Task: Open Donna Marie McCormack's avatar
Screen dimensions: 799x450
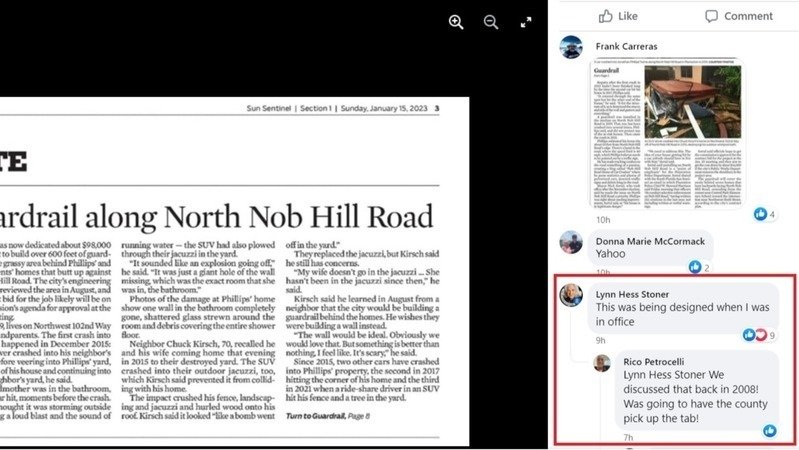Action: pyautogui.click(x=571, y=242)
